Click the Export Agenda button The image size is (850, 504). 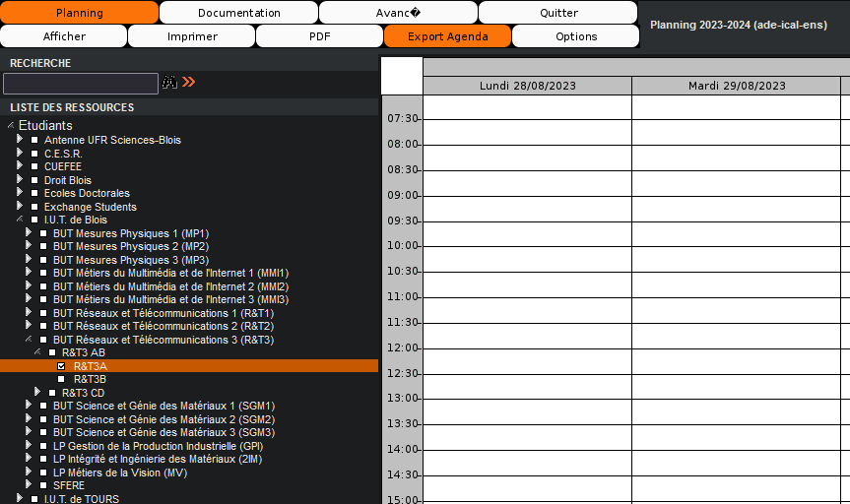[448, 36]
